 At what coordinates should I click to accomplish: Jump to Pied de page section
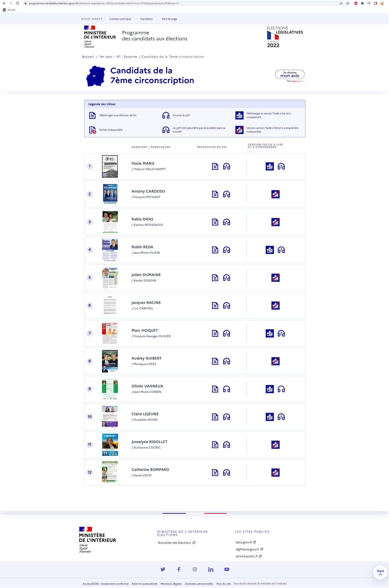169,19
